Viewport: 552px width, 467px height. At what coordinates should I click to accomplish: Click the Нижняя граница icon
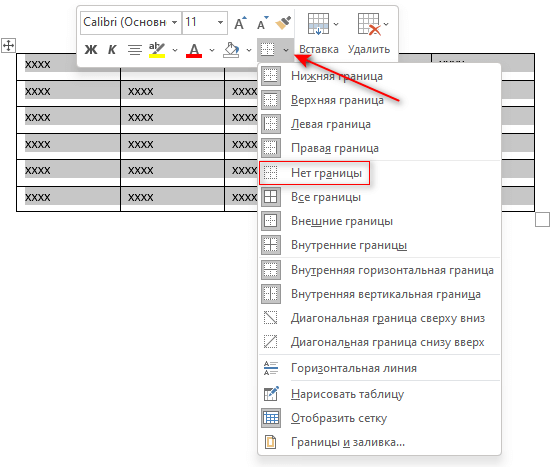(x=271, y=76)
